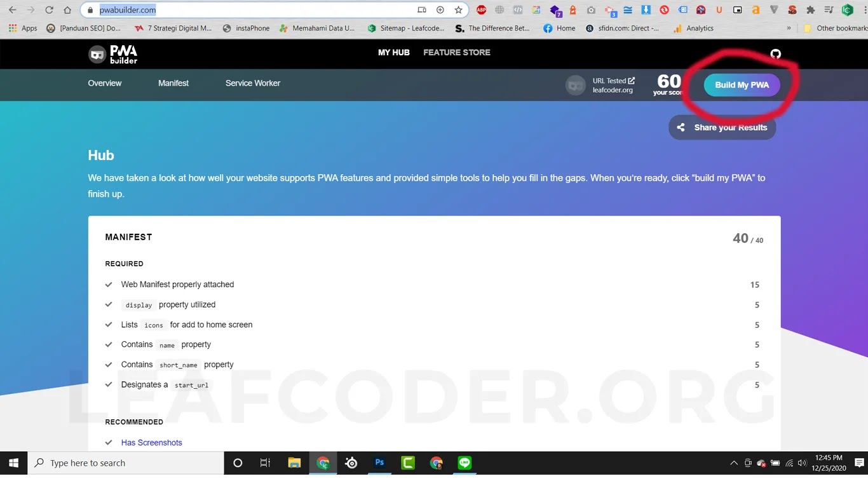Click the camera screenshot extension icon
The height and width of the screenshot is (488, 868).
(x=592, y=10)
